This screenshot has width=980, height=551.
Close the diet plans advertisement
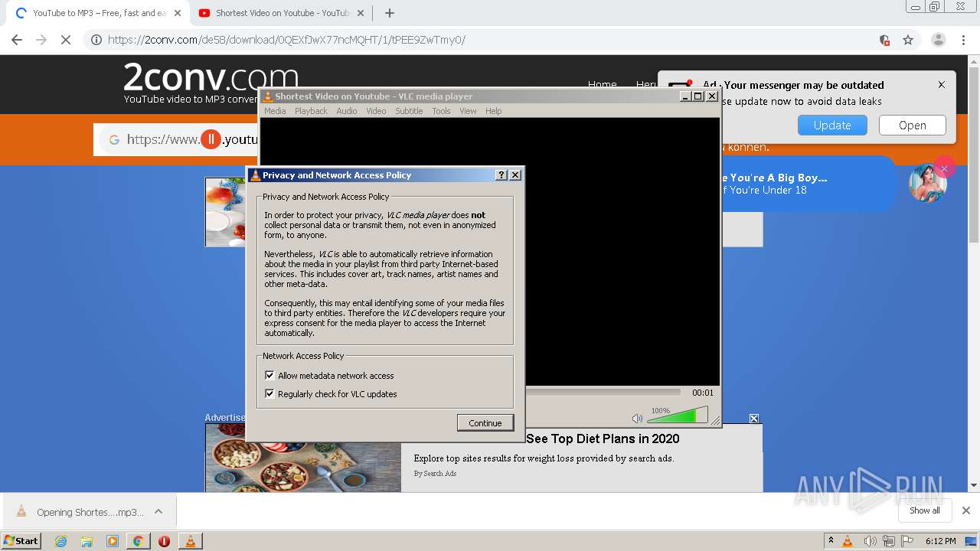coord(754,418)
